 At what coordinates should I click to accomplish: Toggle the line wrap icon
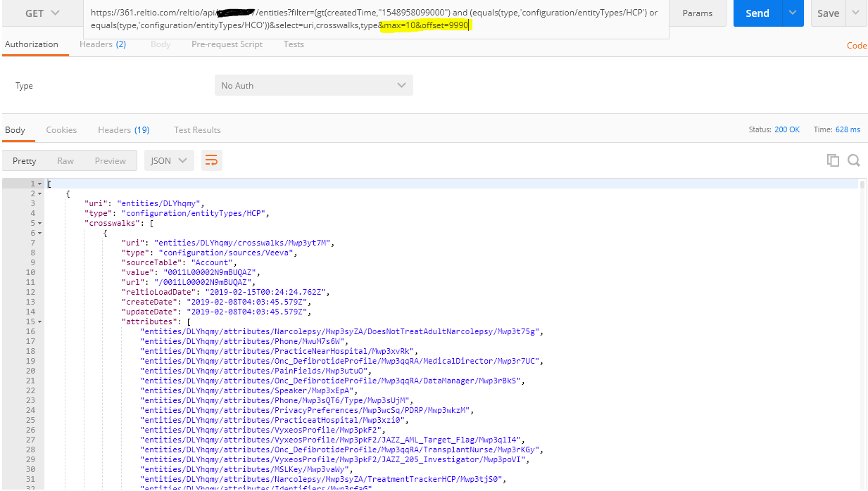click(211, 160)
